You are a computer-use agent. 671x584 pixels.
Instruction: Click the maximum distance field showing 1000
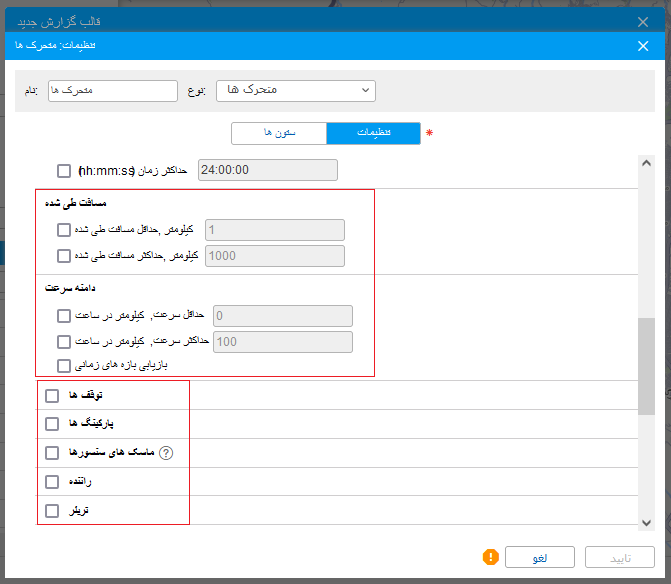pos(275,256)
